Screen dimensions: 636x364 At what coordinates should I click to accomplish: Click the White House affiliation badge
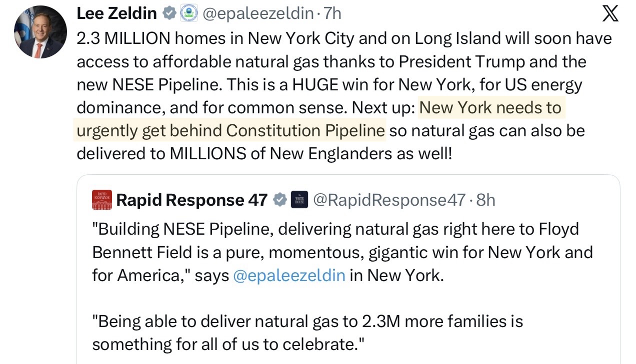pos(299,200)
